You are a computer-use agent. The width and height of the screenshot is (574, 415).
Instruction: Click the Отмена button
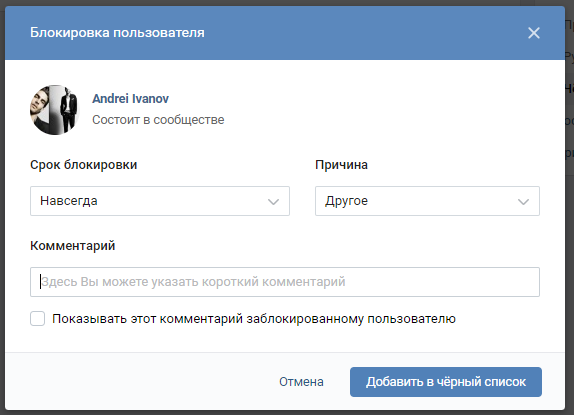[301, 382]
